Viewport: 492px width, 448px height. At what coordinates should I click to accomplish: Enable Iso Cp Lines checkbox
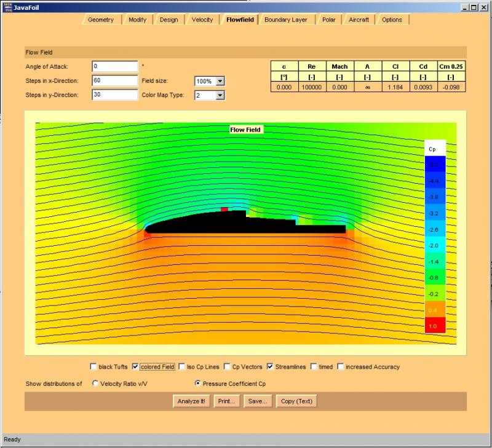click(x=182, y=367)
